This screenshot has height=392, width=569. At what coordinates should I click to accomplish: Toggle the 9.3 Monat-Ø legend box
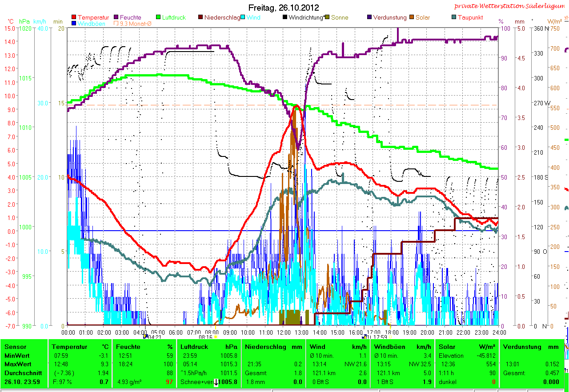116,24
